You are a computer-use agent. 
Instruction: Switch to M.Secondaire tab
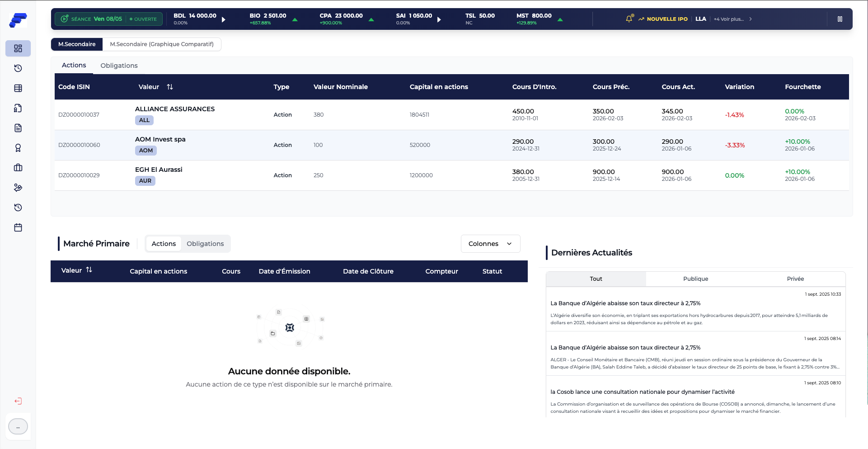(77, 44)
